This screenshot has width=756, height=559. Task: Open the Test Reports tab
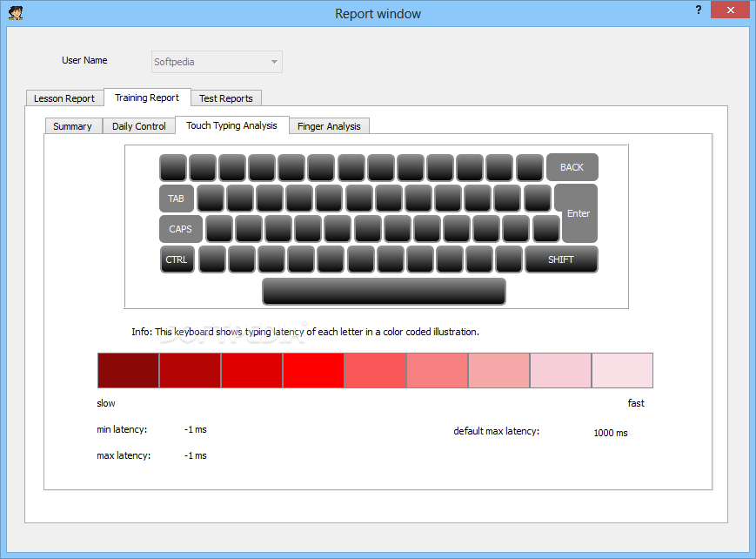(x=226, y=98)
